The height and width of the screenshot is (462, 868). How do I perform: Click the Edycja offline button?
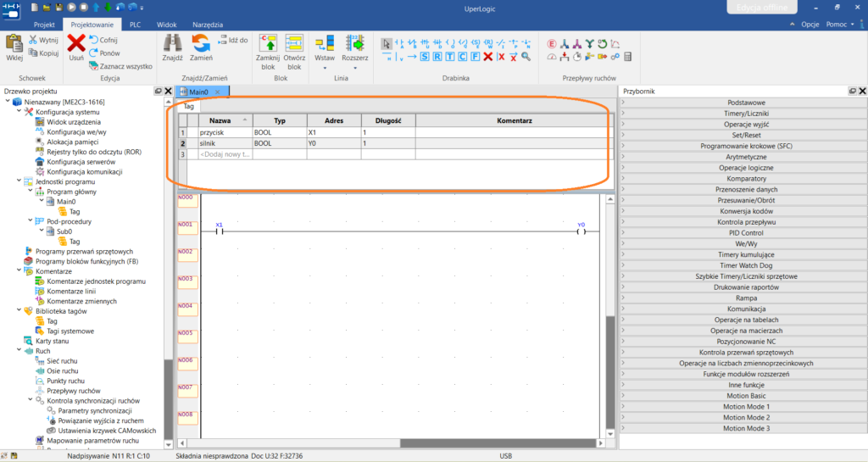762,7
